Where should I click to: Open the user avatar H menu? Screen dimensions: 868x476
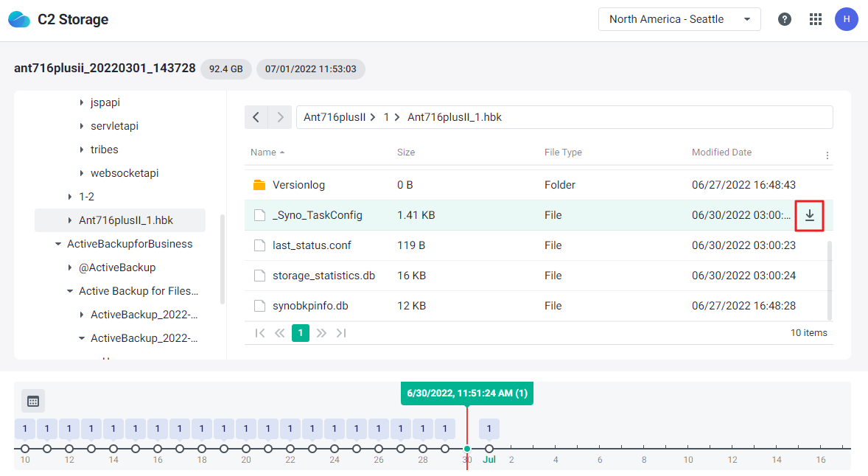pyautogui.click(x=846, y=19)
